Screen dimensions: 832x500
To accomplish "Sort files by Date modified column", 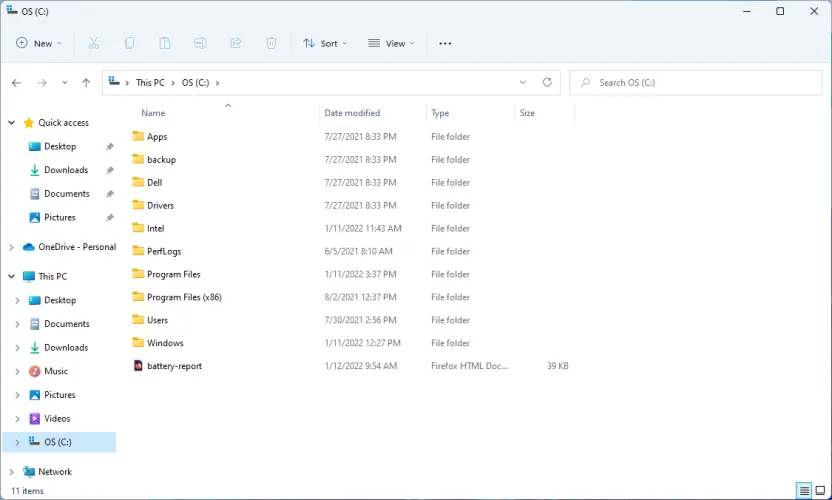I will pos(352,113).
